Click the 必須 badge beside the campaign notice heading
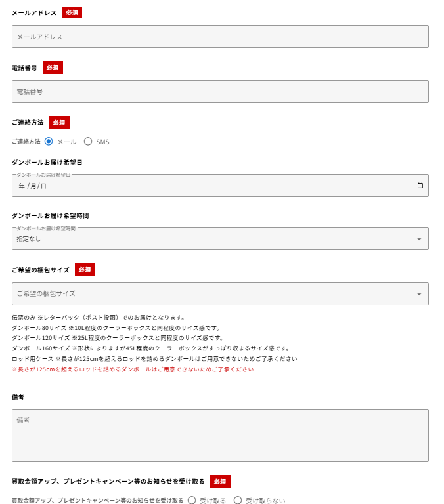Viewport: 444px width, 504px height. click(220, 482)
